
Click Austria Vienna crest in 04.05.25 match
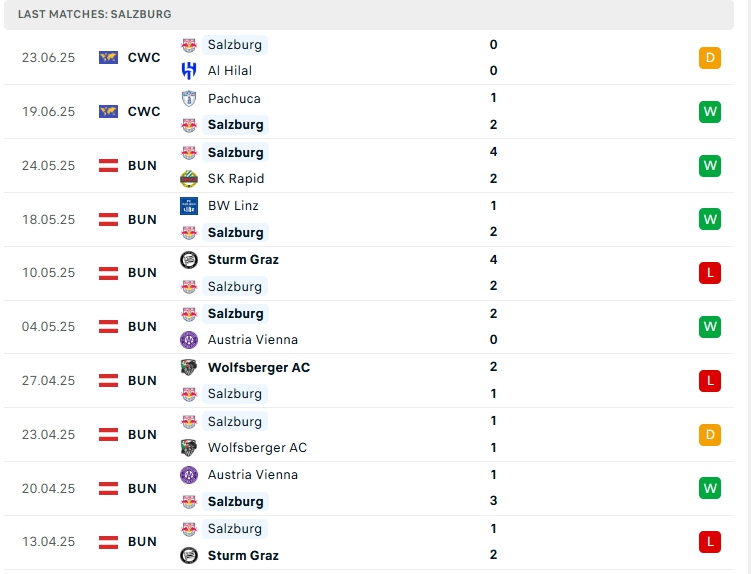[x=189, y=340]
